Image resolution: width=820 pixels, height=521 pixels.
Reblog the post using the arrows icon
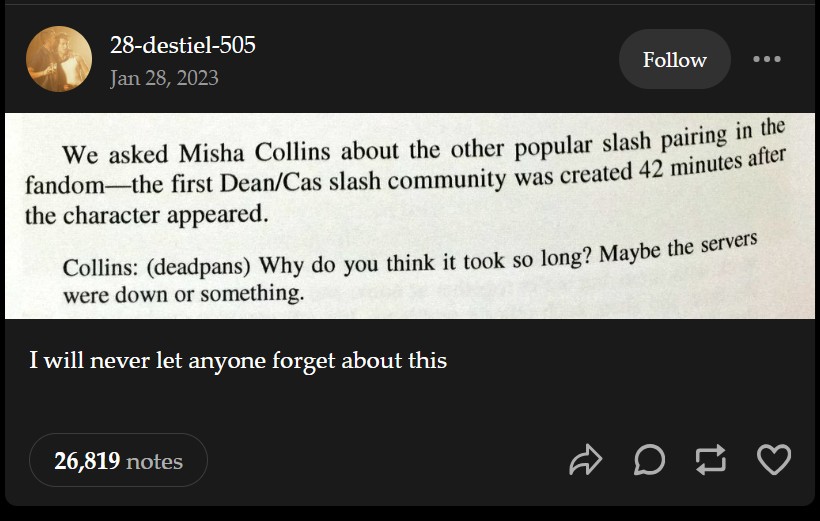711,460
